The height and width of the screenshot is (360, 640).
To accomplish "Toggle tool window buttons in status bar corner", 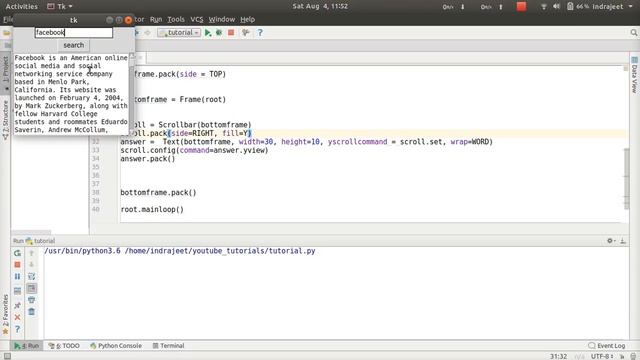I will (7, 356).
